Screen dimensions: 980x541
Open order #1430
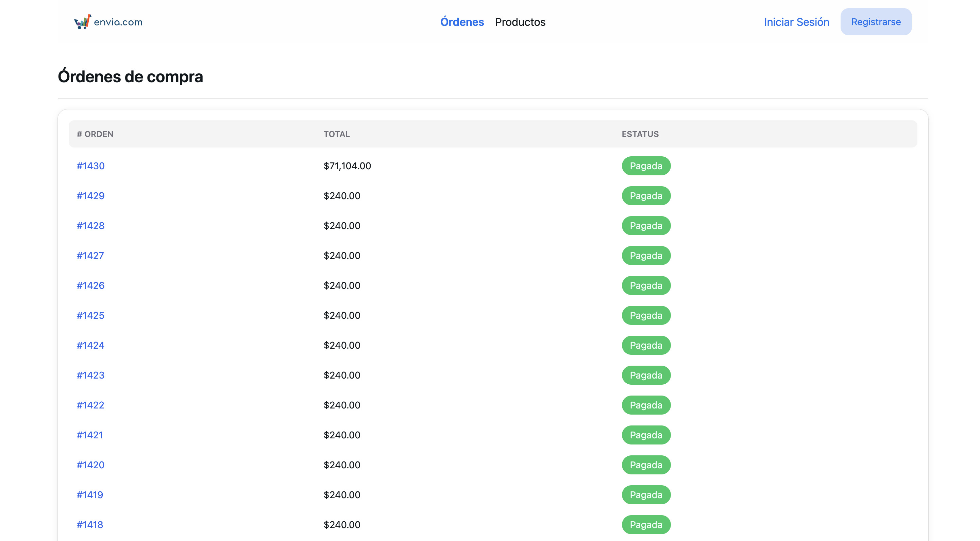tap(90, 166)
